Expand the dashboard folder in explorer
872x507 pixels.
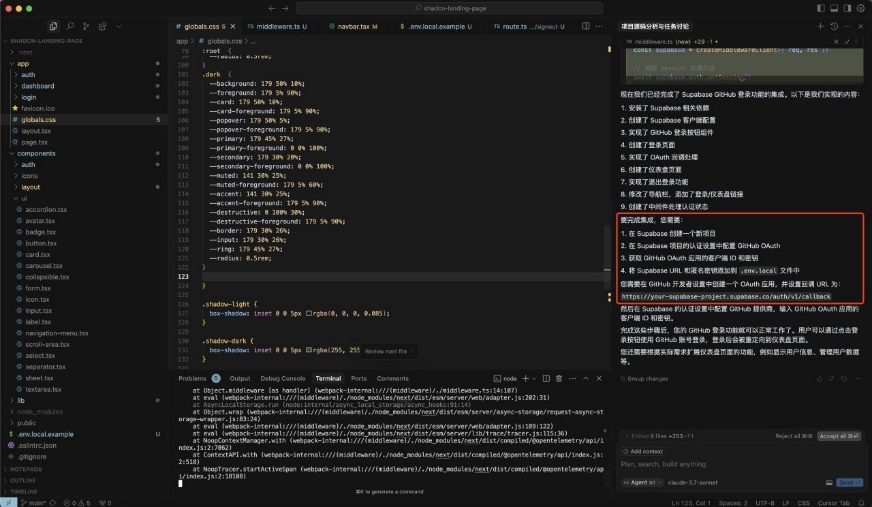pos(38,86)
